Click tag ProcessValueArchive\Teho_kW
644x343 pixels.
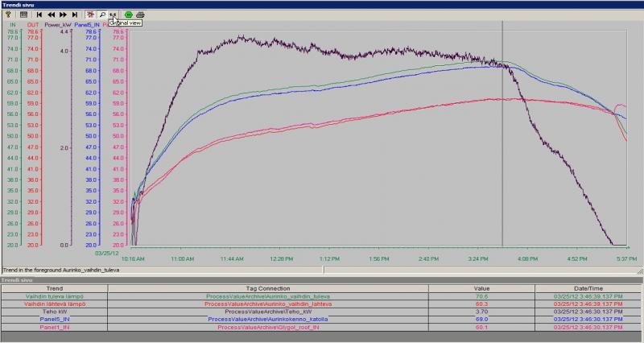(x=268, y=312)
